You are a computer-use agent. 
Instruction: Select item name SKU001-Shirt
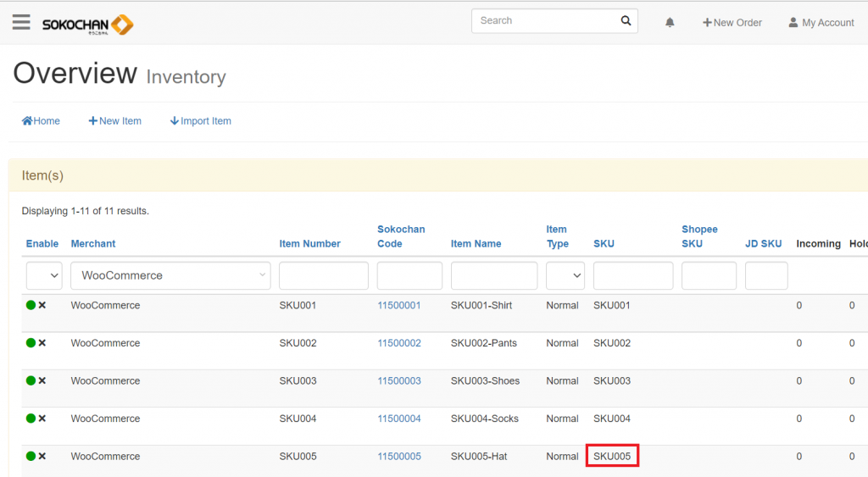481,306
